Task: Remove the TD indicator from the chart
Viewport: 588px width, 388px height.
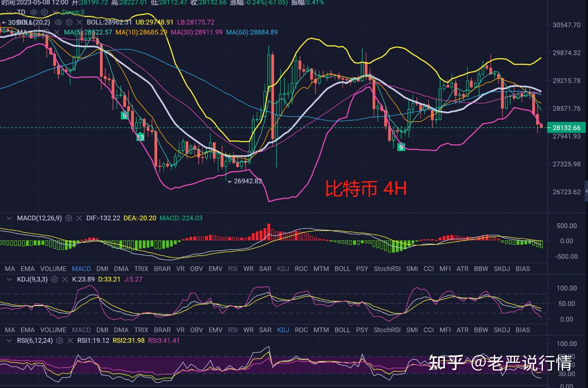Action: (55, 12)
